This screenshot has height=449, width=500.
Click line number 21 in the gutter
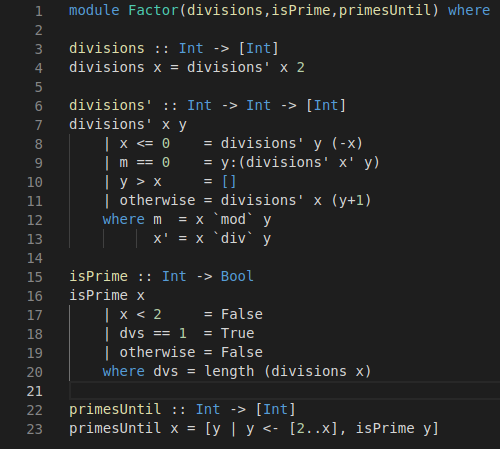[x=35, y=391]
